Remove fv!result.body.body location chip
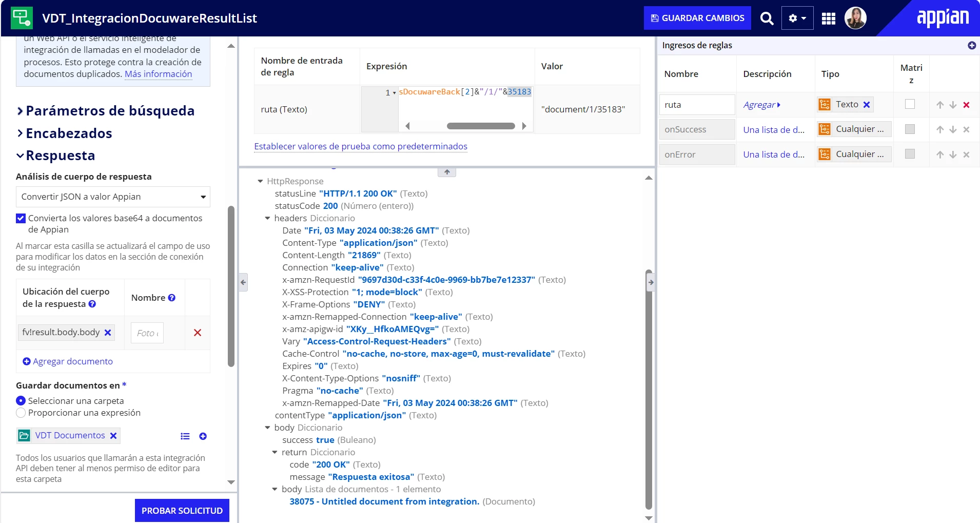Screen dimensions: 980x523 (108, 333)
